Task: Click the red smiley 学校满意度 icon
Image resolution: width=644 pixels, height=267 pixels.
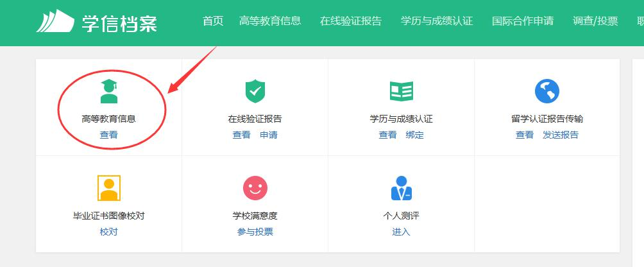Action: [x=255, y=188]
